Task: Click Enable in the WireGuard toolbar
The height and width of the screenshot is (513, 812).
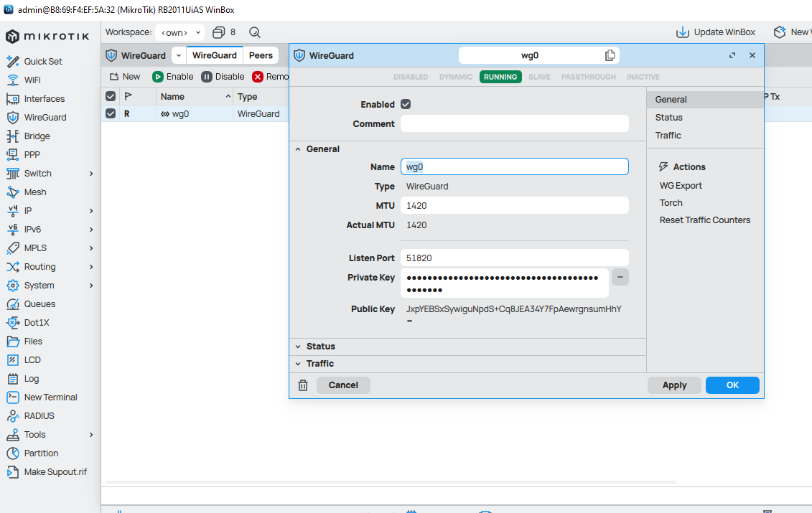Action: [x=173, y=77]
